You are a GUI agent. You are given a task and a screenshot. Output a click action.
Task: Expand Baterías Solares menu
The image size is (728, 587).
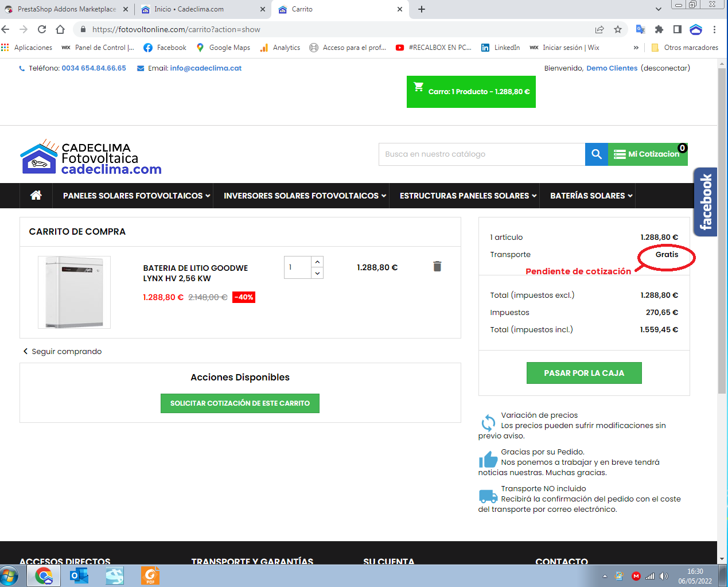pos(591,196)
